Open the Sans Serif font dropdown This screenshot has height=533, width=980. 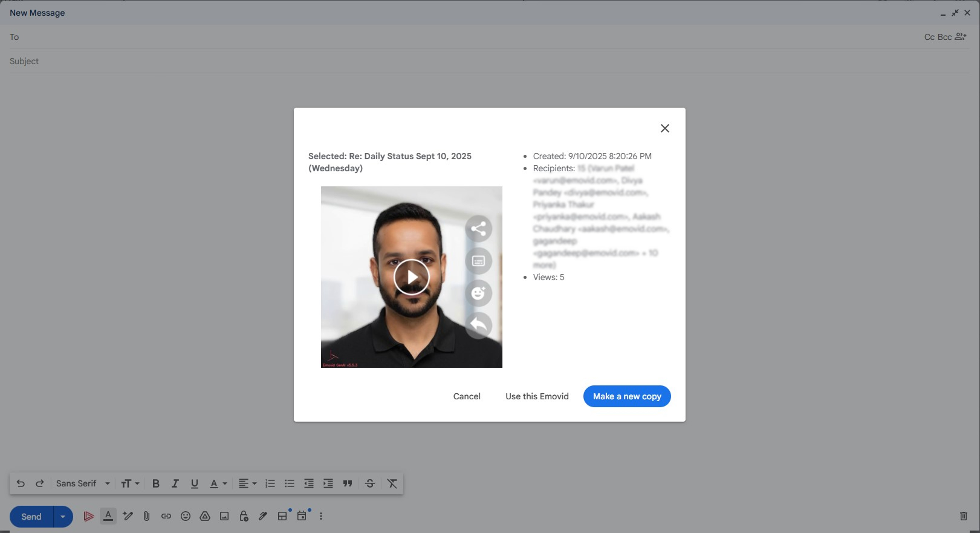click(x=83, y=483)
